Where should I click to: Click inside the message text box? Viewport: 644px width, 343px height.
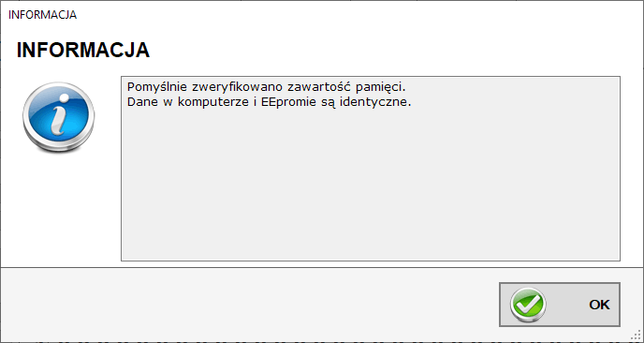click(371, 168)
